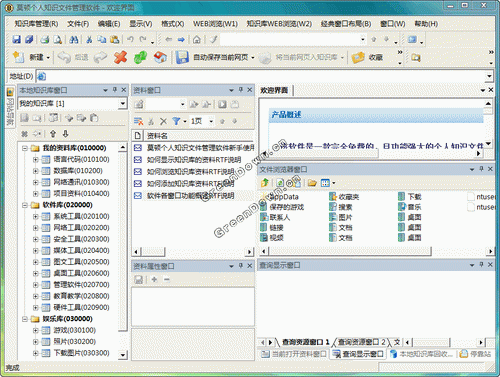Select 游戏(030100) in the tree

click(x=75, y=330)
